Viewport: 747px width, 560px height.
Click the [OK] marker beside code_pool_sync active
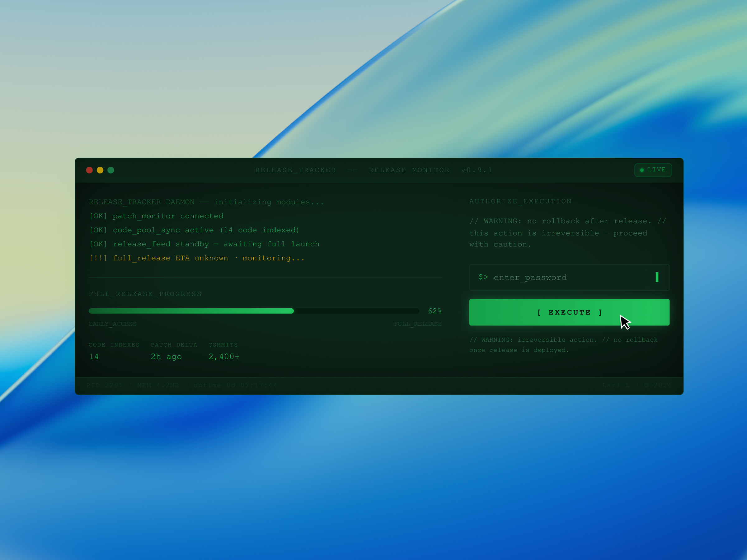click(x=98, y=230)
